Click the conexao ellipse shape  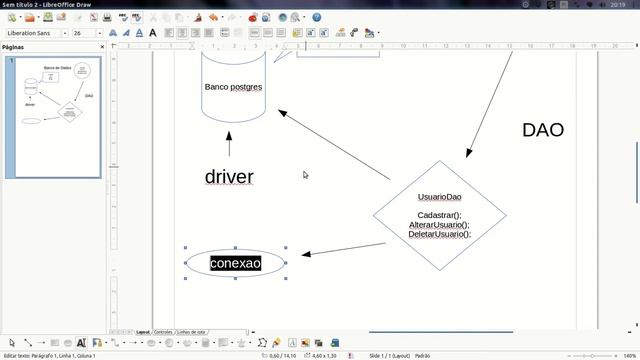236,263
